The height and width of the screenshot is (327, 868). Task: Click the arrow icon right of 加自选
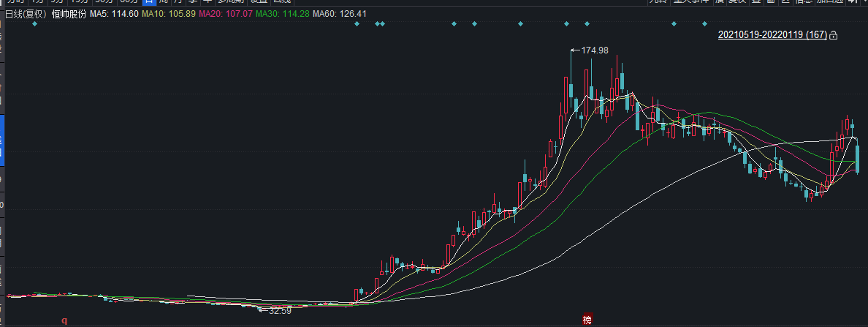pyautogui.click(x=853, y=2)
